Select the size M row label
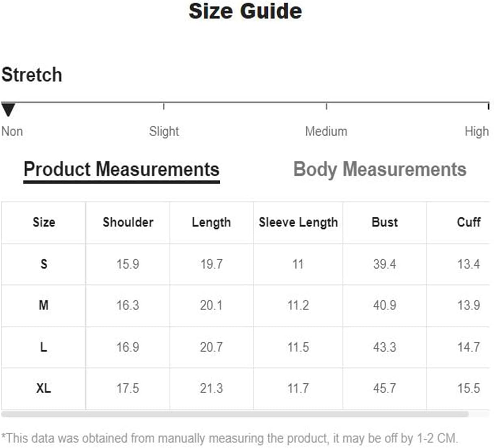The image size is (494, 448). 44,305
